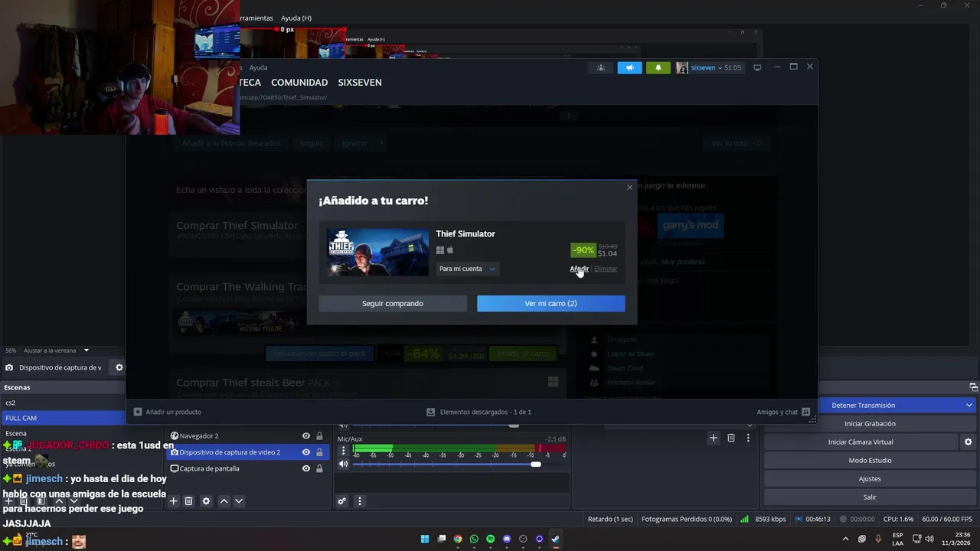This screenshot has width=980, height=551.
Task: Open properties gear next to 'Dispositivo de captura'
Action: click(x=119, y=367)
